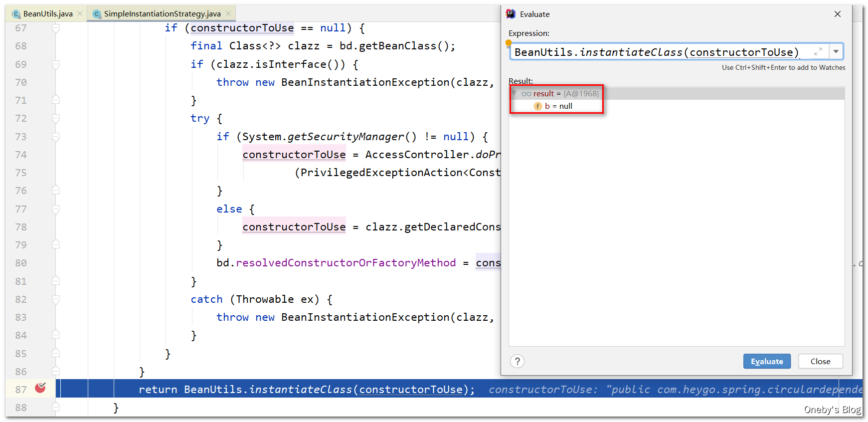Click the Java class icon on the BeanUtils.java tab

16,14
